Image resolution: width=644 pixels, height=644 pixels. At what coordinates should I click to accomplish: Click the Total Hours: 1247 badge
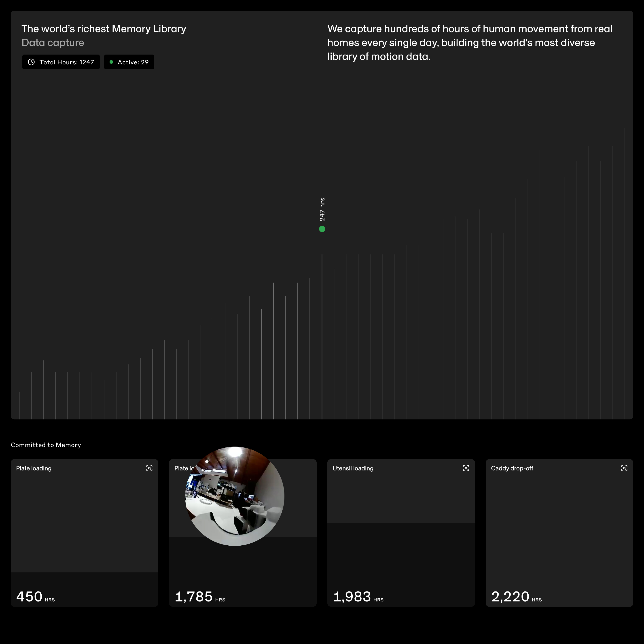(x=61, y=62)
